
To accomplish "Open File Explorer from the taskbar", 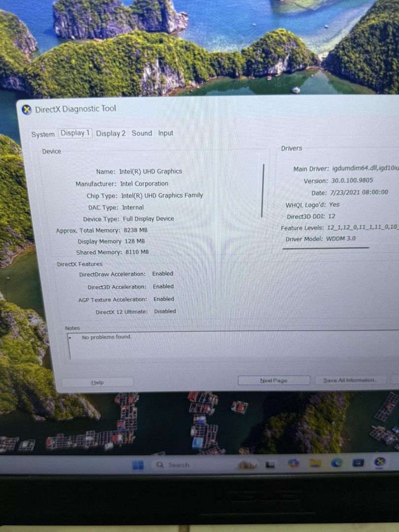I will point(315,463).
